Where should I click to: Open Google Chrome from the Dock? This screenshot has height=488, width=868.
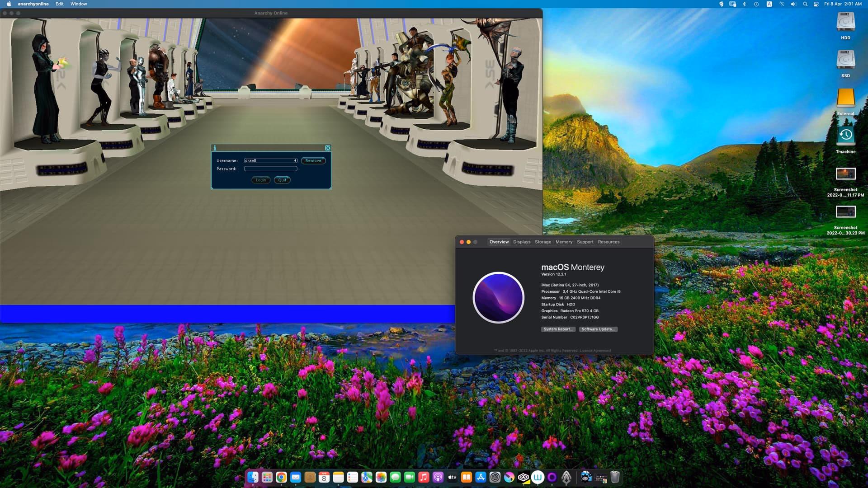(281, 477)
